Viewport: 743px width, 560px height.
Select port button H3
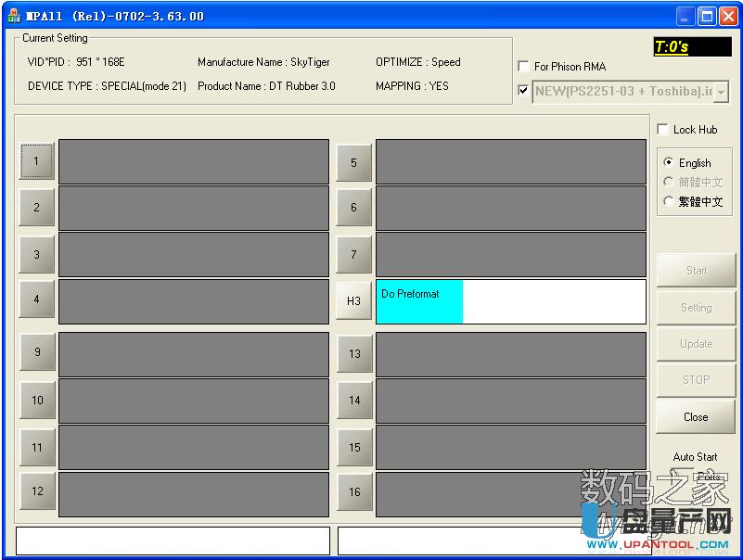click(x=353, y=300)
